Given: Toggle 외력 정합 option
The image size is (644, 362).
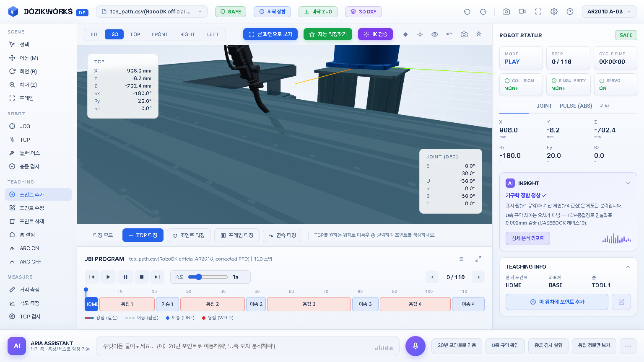Looking at the screenshot, I should [272, 12].
